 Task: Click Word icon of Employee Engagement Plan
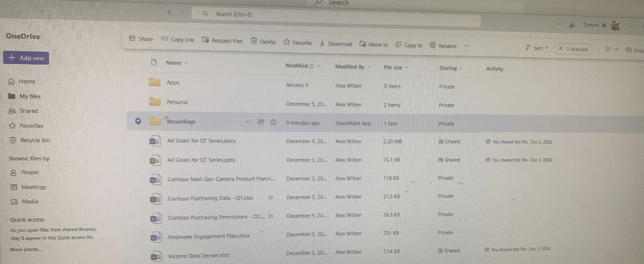[x=156, y=238]
